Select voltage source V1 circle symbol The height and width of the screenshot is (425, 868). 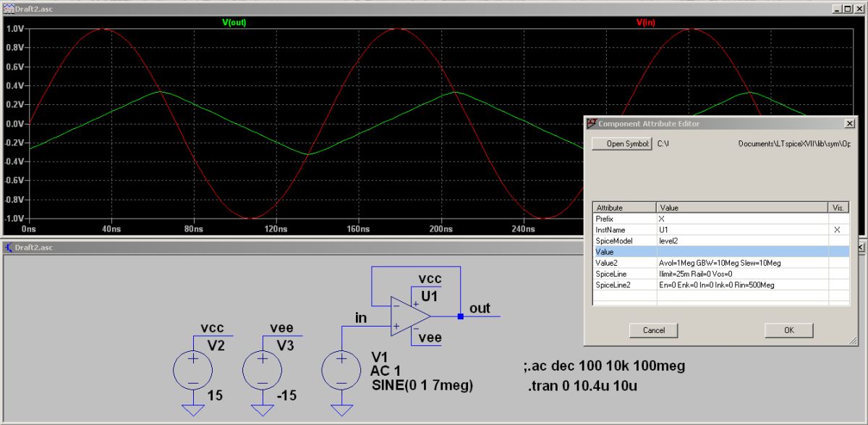(x=341, y=371)
